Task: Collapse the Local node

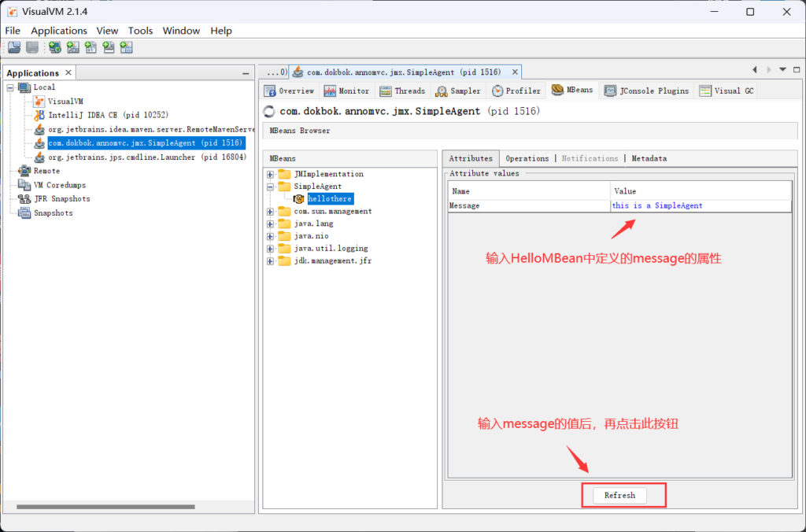Action: (x=10, y=87)
